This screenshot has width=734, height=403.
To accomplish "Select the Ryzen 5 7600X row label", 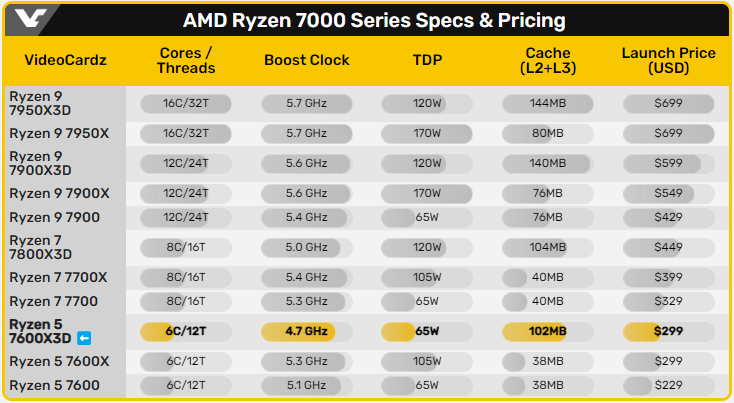I will 60,361.
